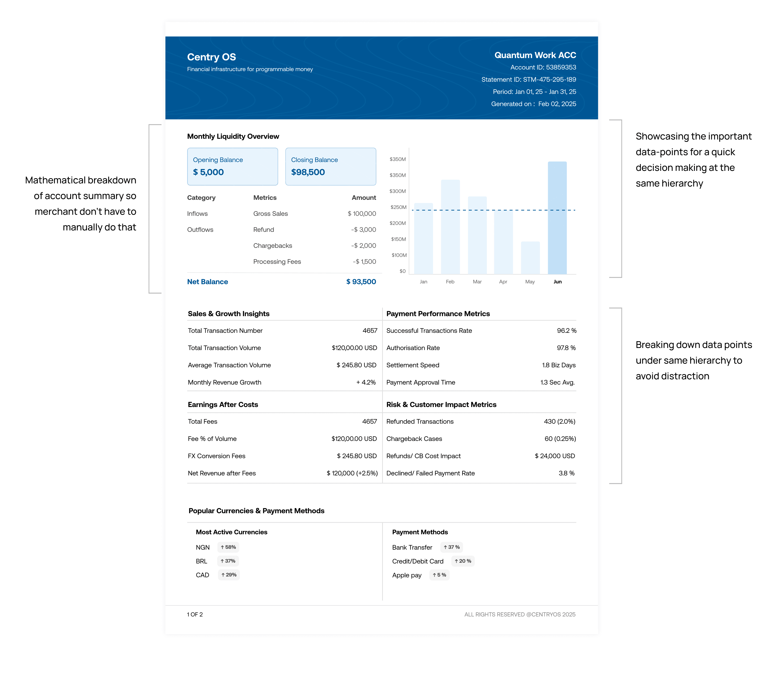Click the Payment Performance Metrics heading
This screenshot has height=674, width=784.
click(x=438, y=313)
